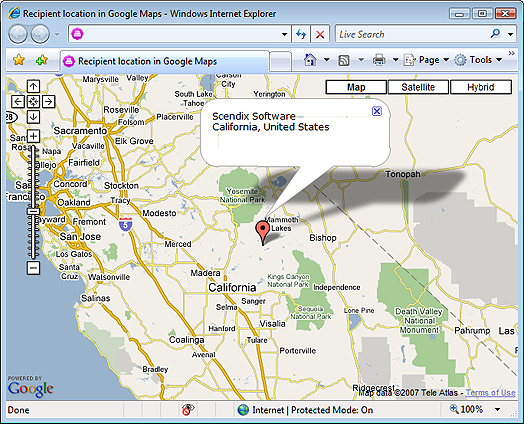
Task: Click the Death Valley National Monument label
Action: [x=419, y=321]
